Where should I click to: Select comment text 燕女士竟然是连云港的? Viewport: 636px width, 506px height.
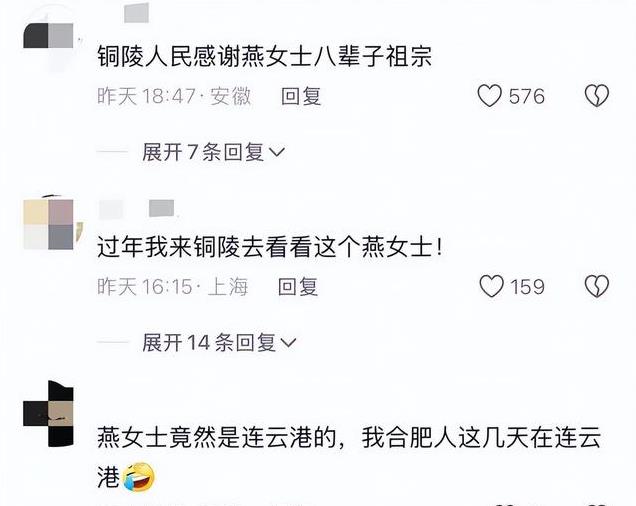[217, 437]
